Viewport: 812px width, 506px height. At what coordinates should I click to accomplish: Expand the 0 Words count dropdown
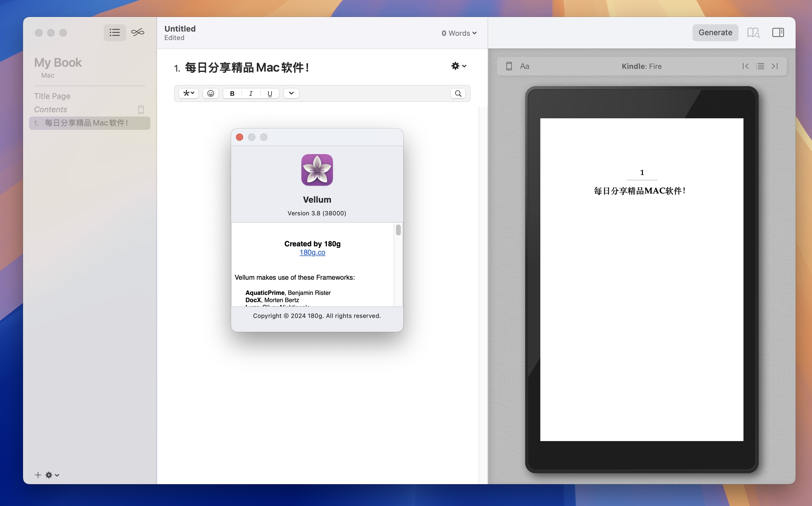pos(459,33)
